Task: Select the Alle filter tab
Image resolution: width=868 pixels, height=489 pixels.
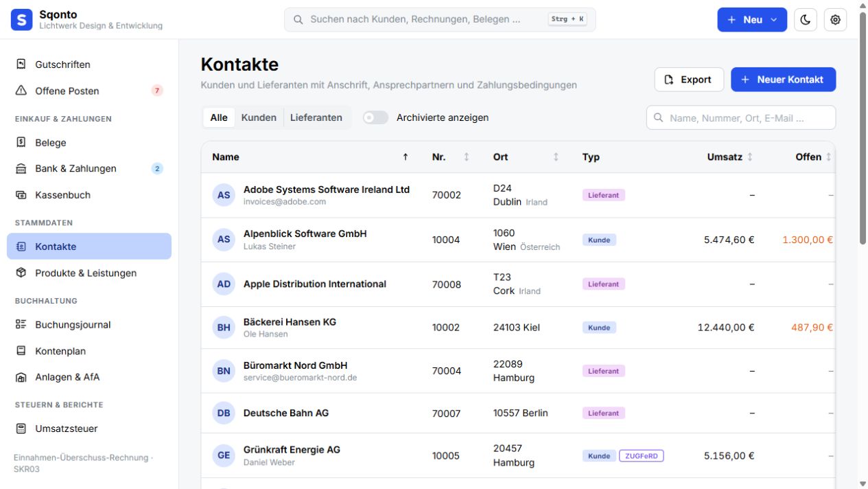Action: [219, 117]
